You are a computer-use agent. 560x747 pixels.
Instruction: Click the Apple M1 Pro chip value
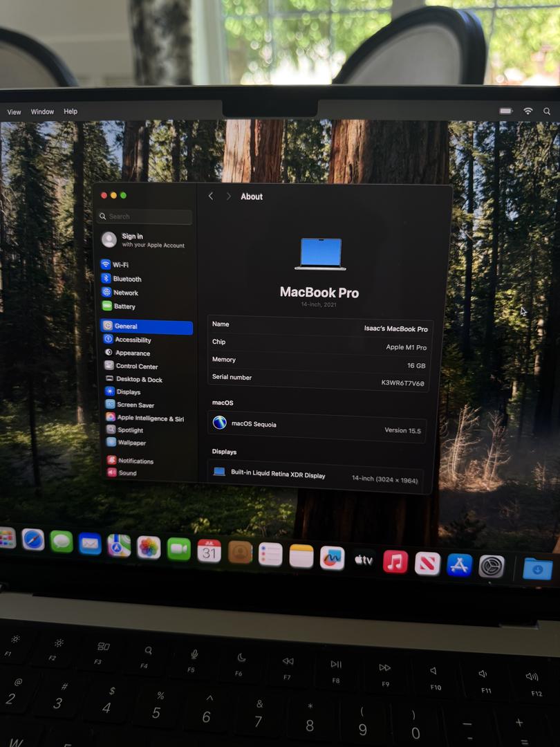(407, 347)
